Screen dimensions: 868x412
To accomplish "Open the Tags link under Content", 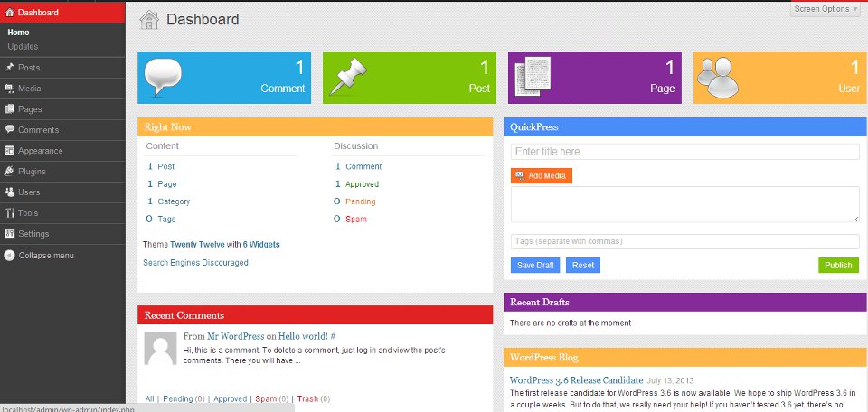I will tap(166, 219).
